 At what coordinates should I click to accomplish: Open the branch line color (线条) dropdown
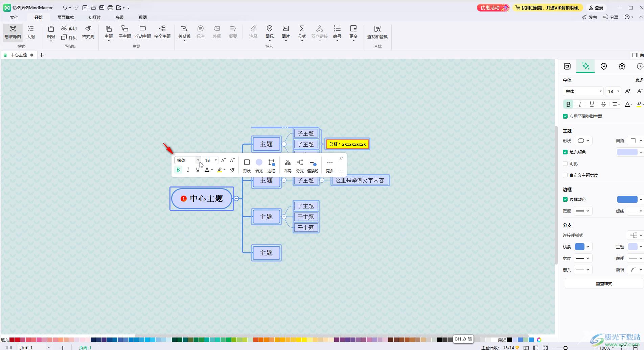click(x=583, y=247)
